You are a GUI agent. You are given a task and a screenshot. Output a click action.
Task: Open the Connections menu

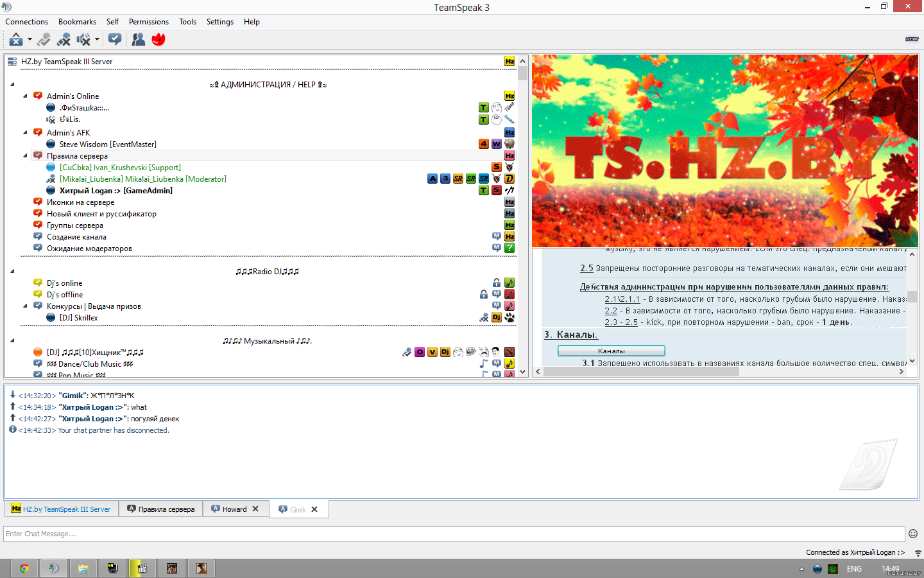tap(26, 22)
